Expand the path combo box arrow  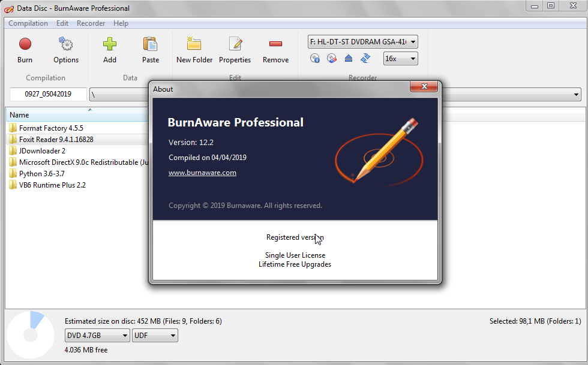point(576,95)
